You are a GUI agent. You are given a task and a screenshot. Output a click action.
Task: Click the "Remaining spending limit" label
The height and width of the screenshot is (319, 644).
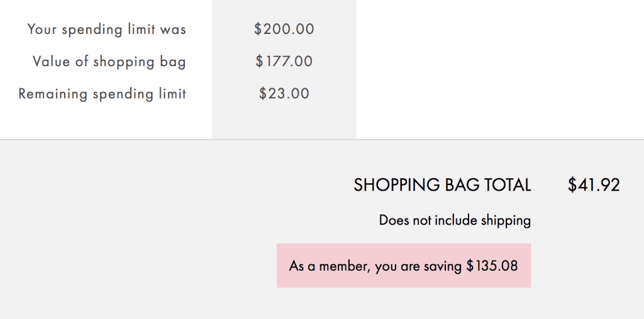(x=103, y=94)
